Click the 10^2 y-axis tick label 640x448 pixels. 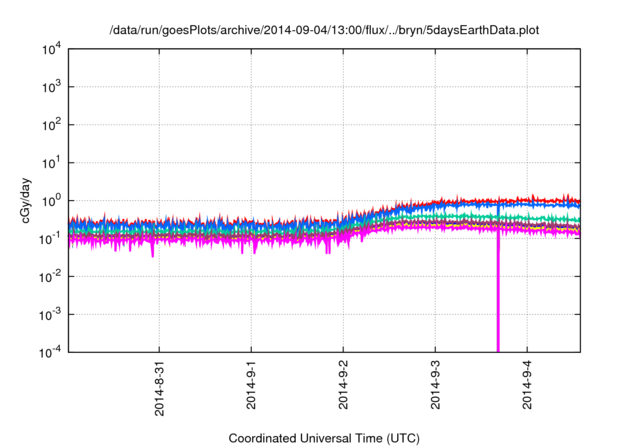pos(51,125)
